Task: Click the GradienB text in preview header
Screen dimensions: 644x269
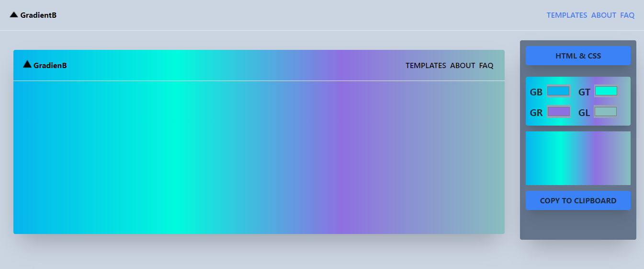Action: [x=50, y=66]
